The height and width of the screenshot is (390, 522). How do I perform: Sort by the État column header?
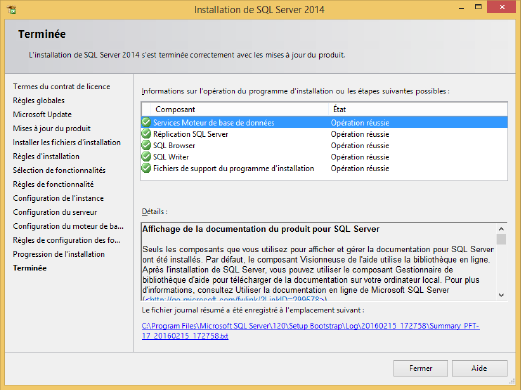click(418, 109)
